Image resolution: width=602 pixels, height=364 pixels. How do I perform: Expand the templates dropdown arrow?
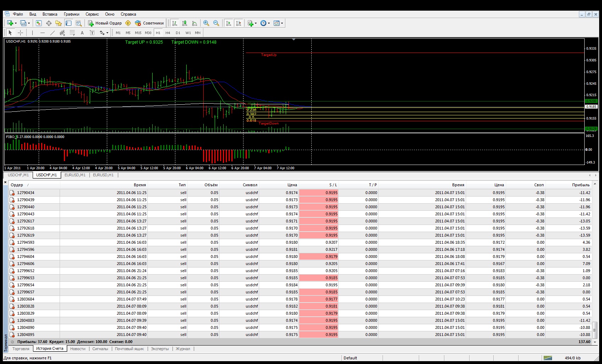coord(282,23)
